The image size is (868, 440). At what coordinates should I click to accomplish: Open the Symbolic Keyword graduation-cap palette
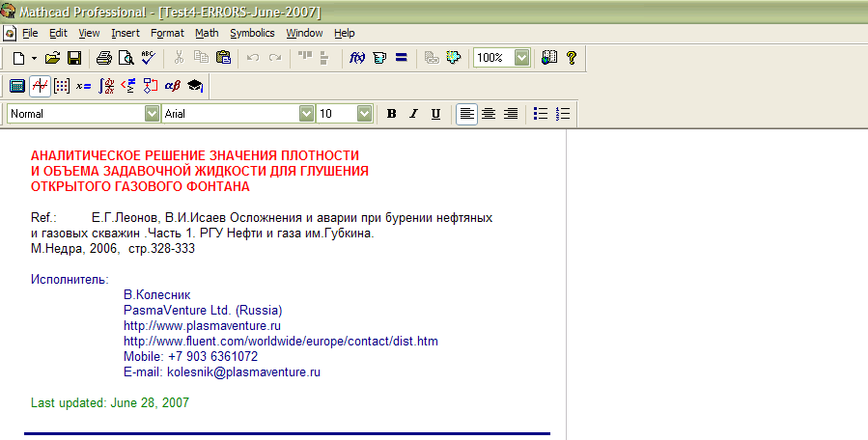click(x=195, y=86)
